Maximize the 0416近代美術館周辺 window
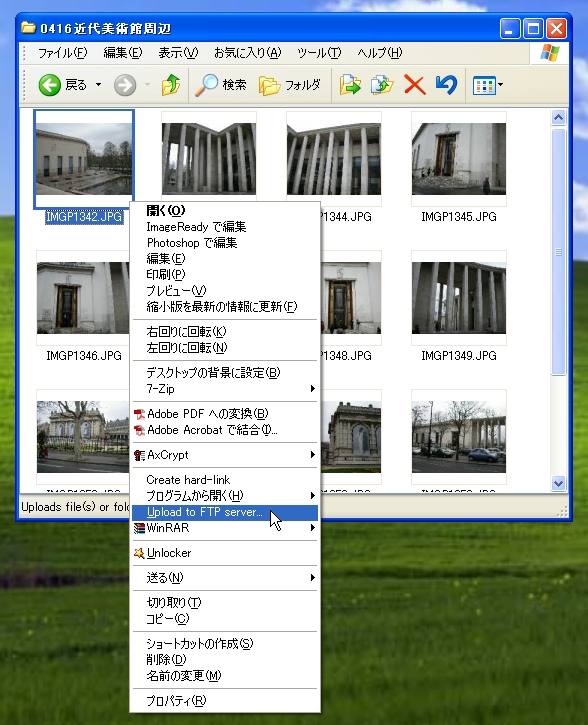 click(x=533, y=29)
